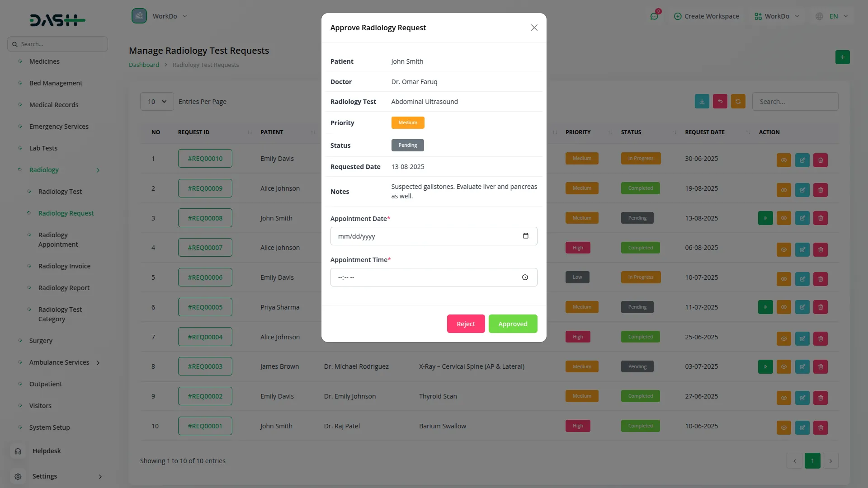The height and width of the screenshot is (488, 868).
Task: Open the calendar picker in Appointment Date
Action: click(x=525, y=236)
